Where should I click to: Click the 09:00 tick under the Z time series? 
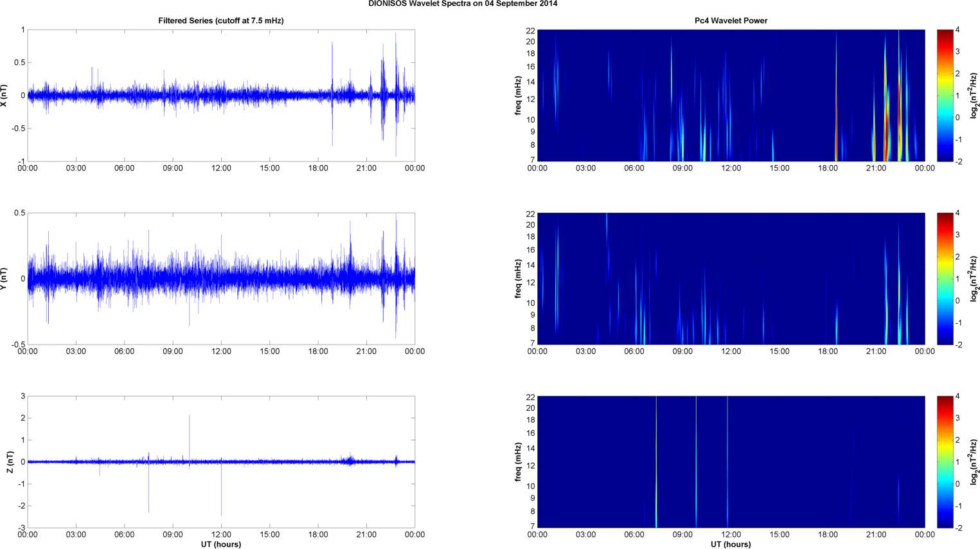click(173, 535)
